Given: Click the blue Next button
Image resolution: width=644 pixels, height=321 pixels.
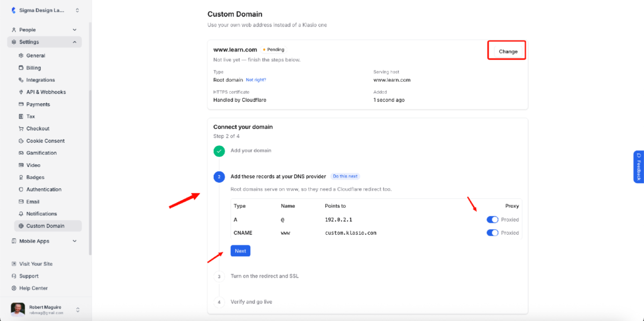Looking at the screenshot, I should [240, 251].
